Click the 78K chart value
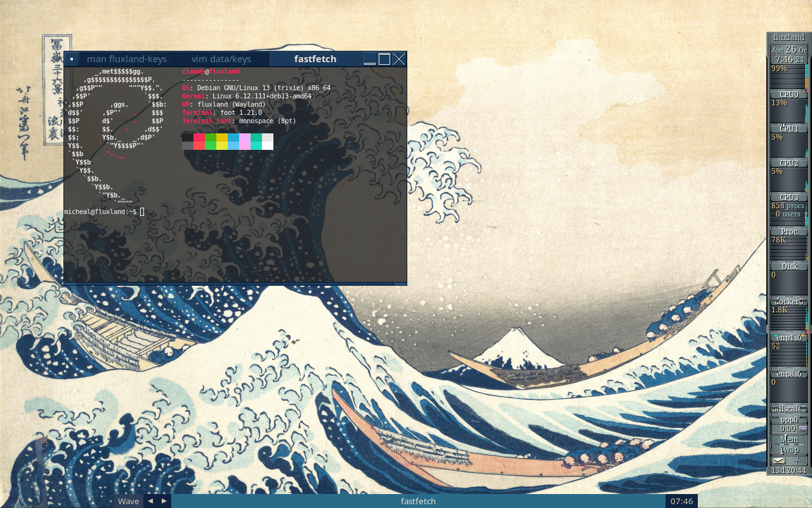This screenshot has width=812, height=508. 778,240
